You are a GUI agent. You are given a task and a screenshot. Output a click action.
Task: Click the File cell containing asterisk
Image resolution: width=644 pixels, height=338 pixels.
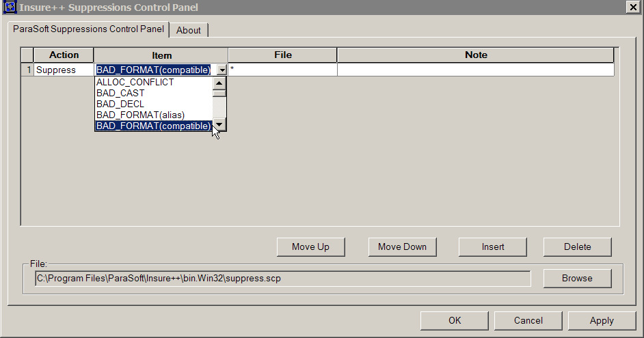[x=282, y=70]
